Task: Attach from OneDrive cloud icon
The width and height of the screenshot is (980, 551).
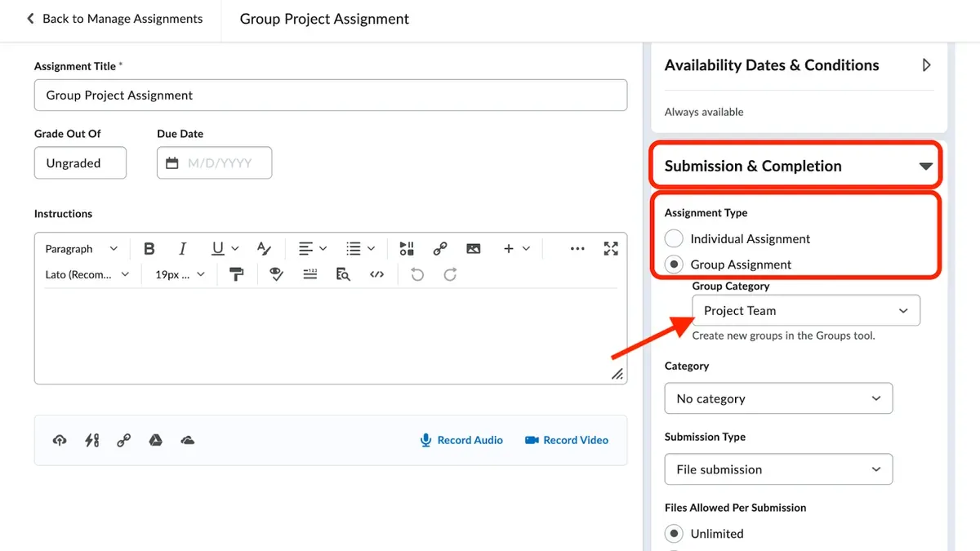Action: click(188, 441)
